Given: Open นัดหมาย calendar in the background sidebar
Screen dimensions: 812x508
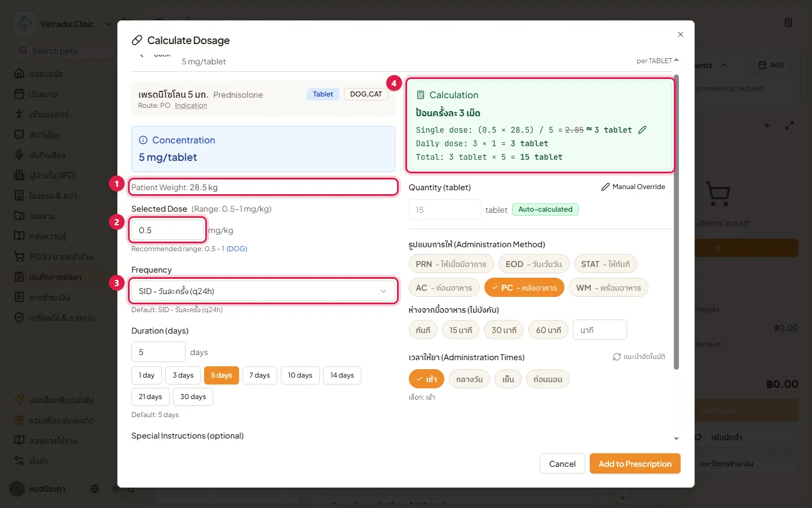Looking at the screenshot, I should pos(43,94).
